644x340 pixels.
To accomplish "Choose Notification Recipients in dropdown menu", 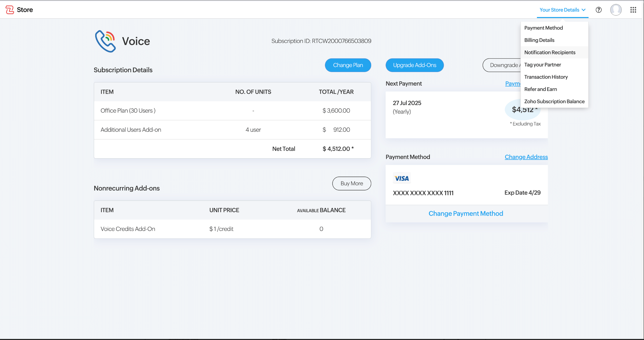I will (x=550, y=52).
